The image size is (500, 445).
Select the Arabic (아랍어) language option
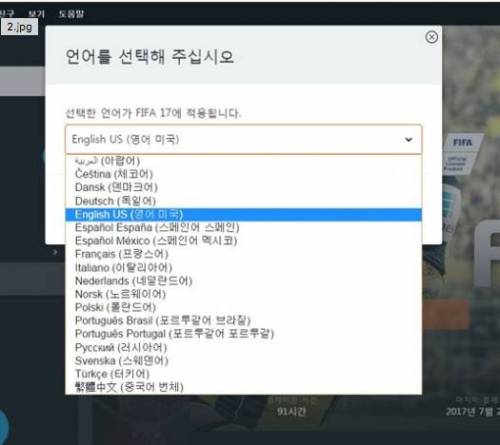(243, 161)
